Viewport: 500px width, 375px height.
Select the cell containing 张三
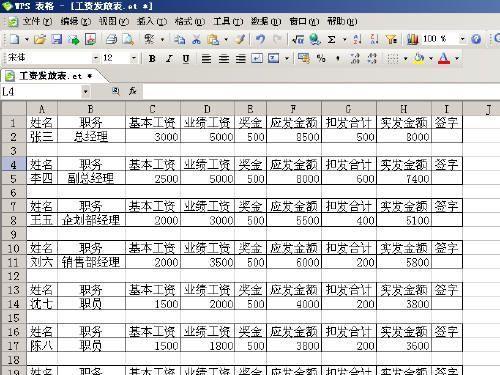point(42,137)
